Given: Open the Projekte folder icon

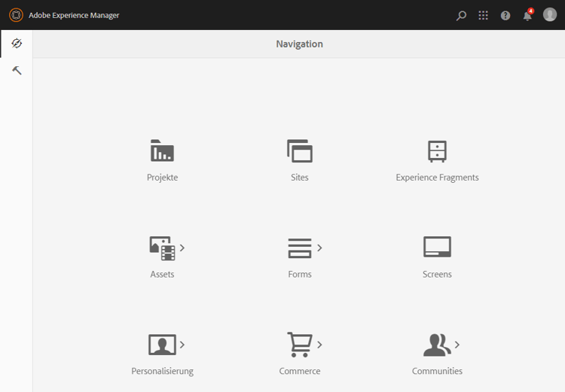Looking at the screenshot, I should coord(162,150).
